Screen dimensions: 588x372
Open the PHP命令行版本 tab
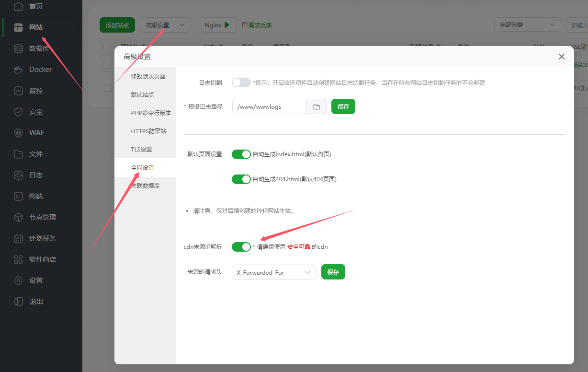[x=146, y=113]
